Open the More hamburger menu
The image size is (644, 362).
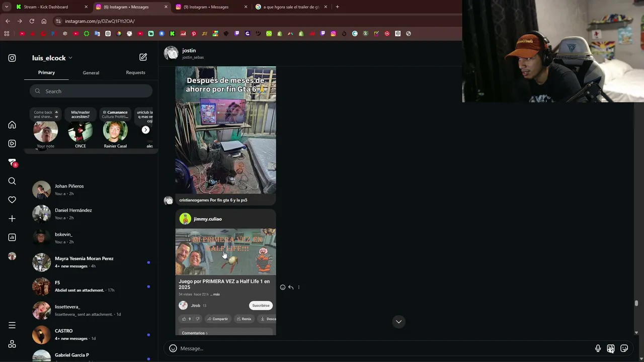tap(12, 325)
